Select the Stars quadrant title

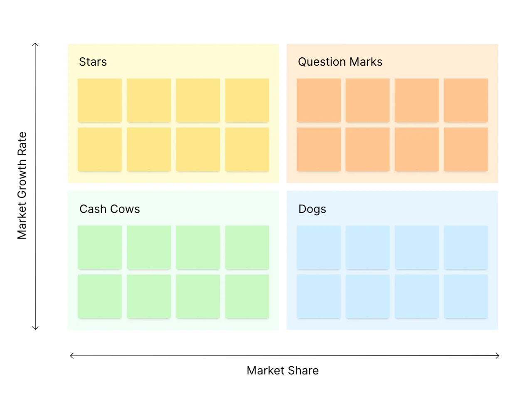93,62
